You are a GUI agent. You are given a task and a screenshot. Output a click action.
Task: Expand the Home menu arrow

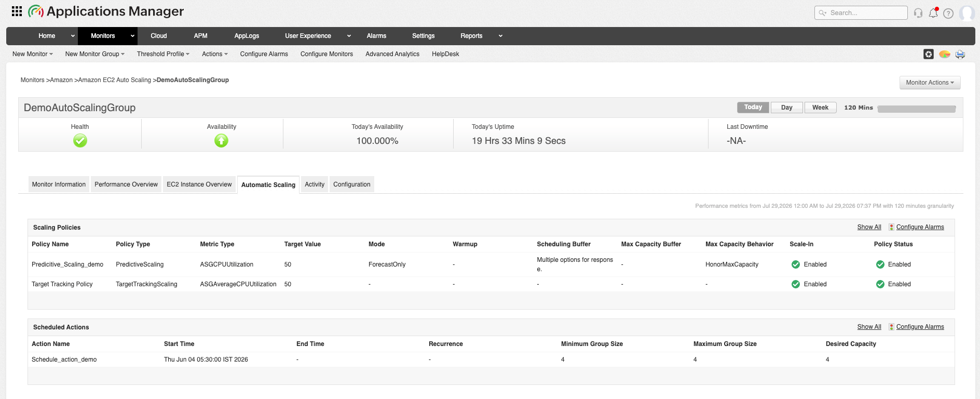(73, 36)
